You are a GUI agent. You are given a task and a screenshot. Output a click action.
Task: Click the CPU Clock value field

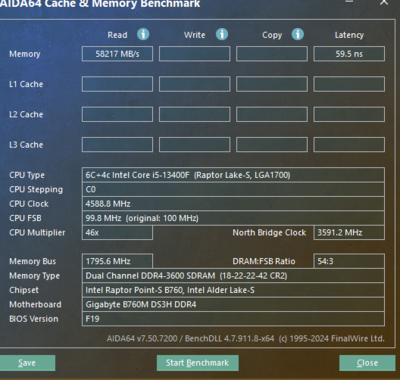pyautogui.click(x=233, y=204)
